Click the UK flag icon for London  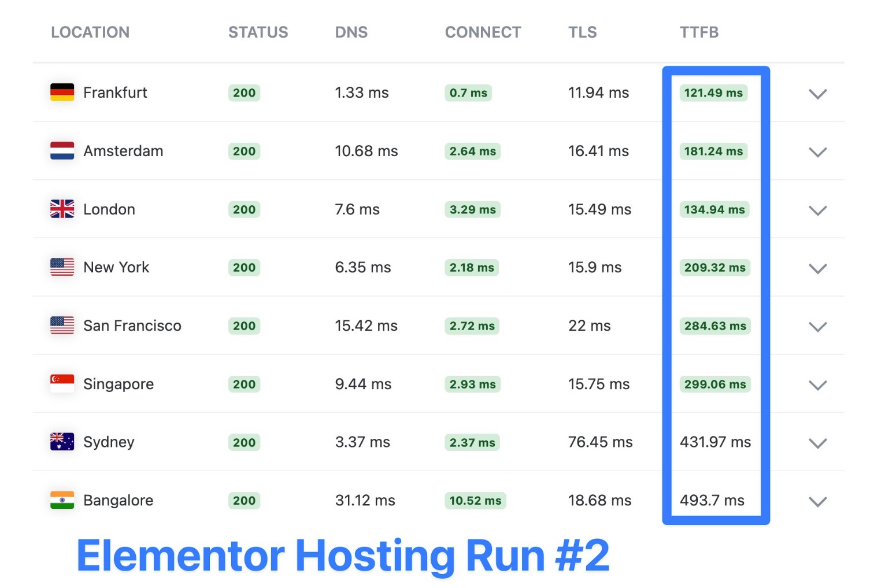point(62,209)
